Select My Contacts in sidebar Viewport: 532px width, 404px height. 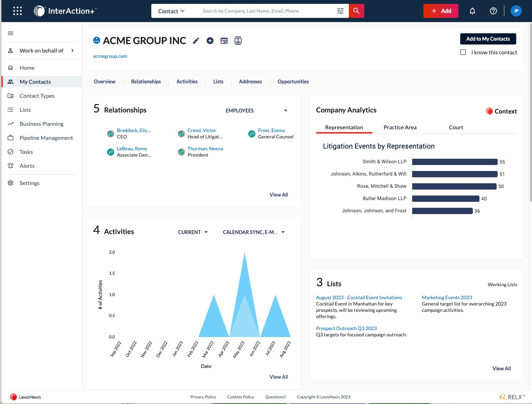tap(42, 82)
